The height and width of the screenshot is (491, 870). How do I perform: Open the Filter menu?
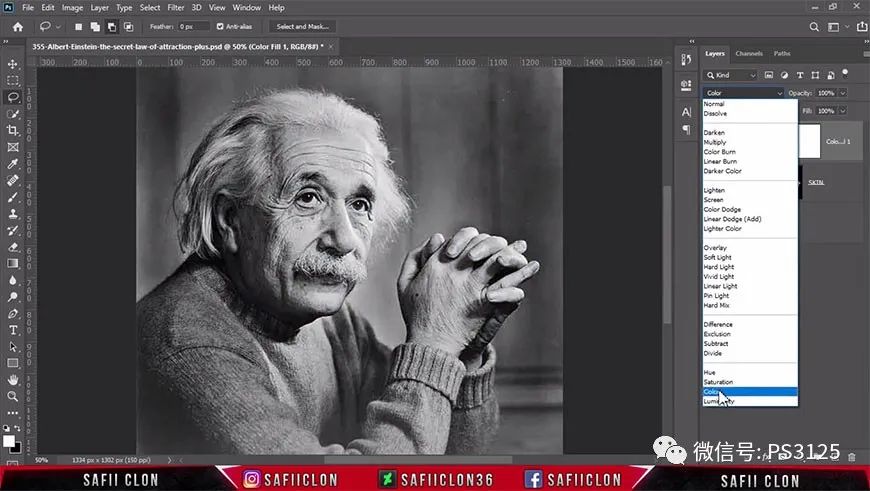176,8
